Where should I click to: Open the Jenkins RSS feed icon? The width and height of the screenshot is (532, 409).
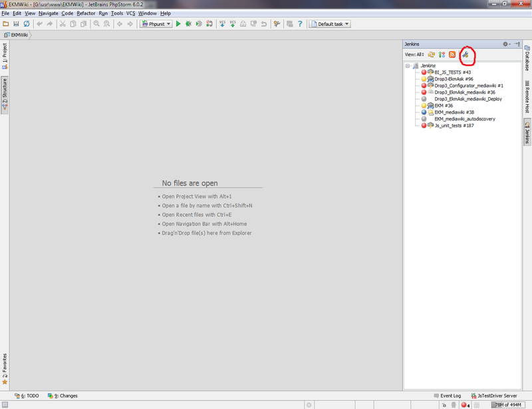(x=452, y=55)
